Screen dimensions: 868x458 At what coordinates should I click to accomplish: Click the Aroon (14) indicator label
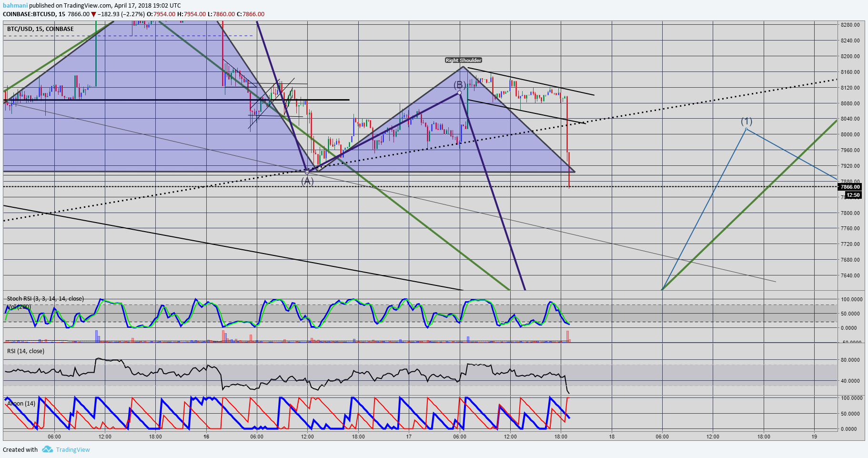tap(21, 404)
